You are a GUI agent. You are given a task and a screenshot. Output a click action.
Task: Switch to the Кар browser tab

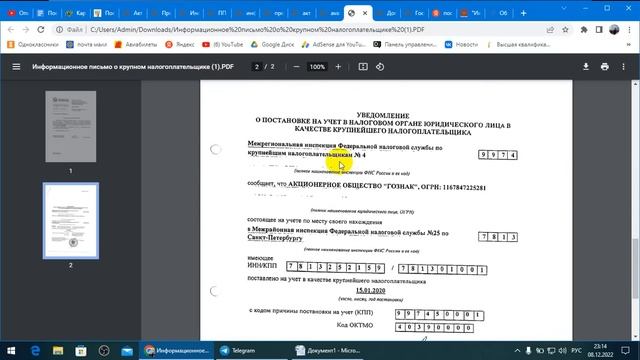click(76, 13)
